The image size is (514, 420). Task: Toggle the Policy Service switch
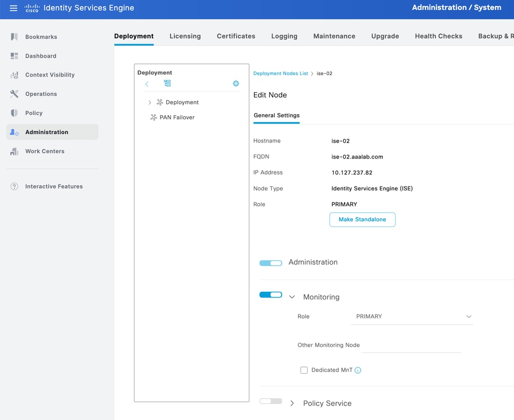271,401
